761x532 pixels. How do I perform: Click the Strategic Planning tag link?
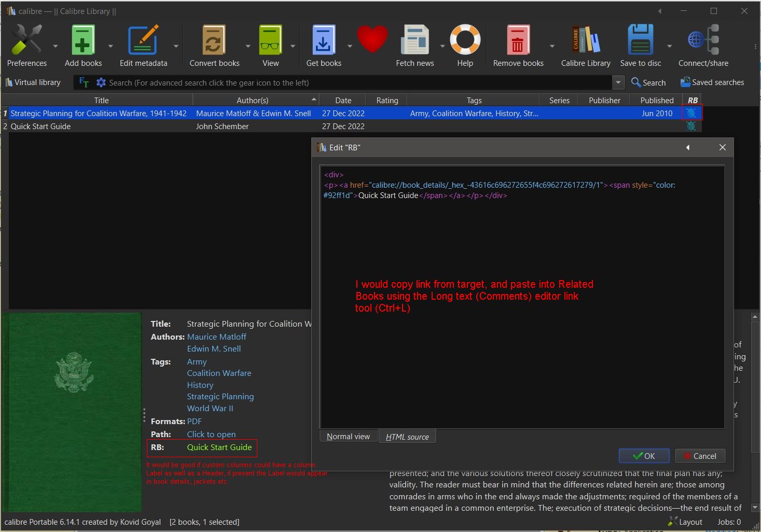[x=220, y=396]
